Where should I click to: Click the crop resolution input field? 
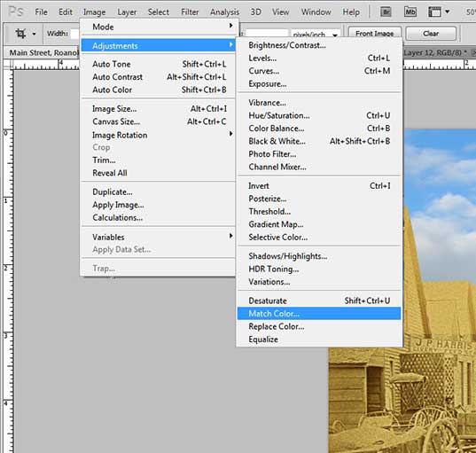[267, 34]
